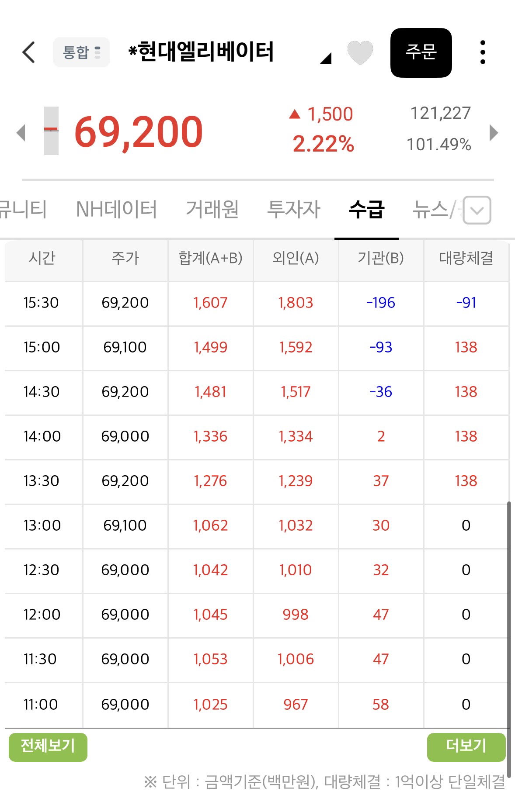Screen dimensions: 515x812
Task: Tap the 주문 order button
Action: tap(421, 52)
